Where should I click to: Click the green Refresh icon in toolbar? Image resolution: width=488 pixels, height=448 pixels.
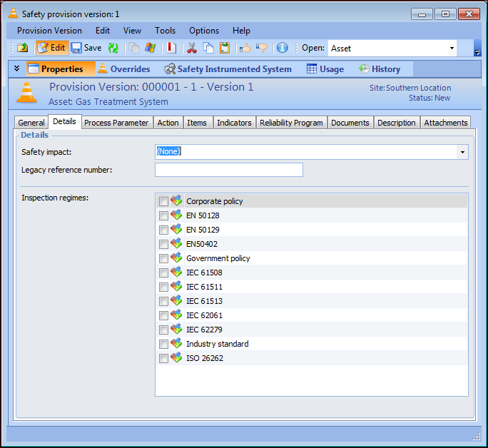click(113, 48)
